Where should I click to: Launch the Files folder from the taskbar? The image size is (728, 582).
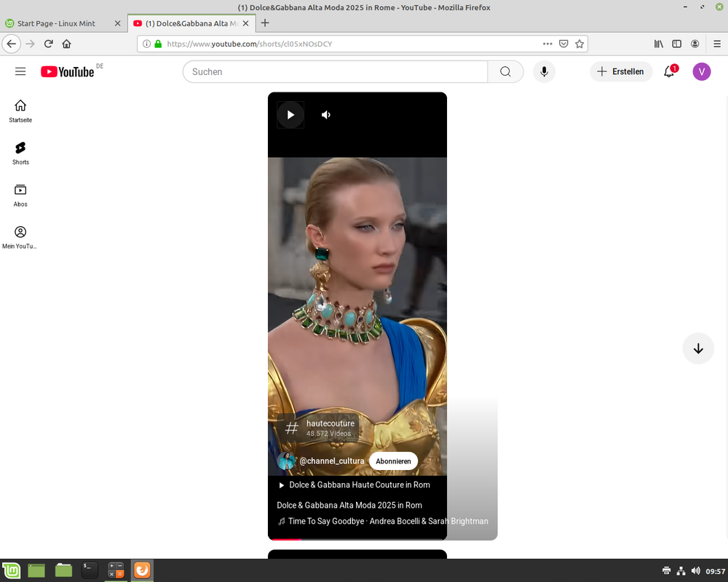click(63, 570)
